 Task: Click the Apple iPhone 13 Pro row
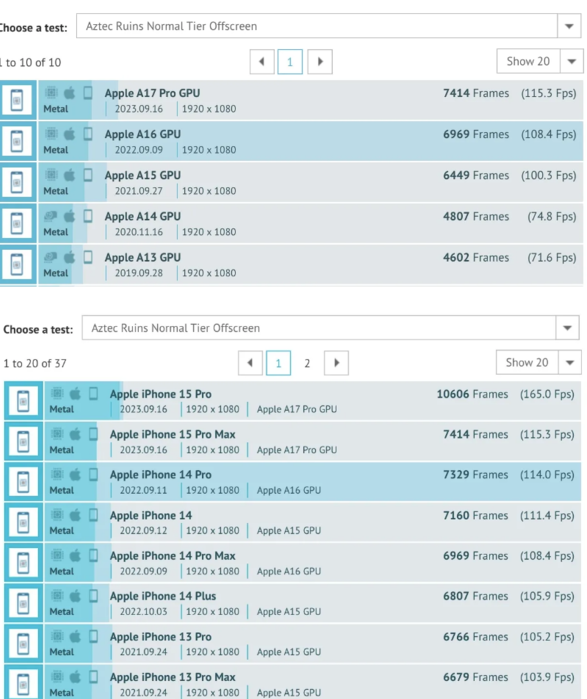click(x=293, y=644)
